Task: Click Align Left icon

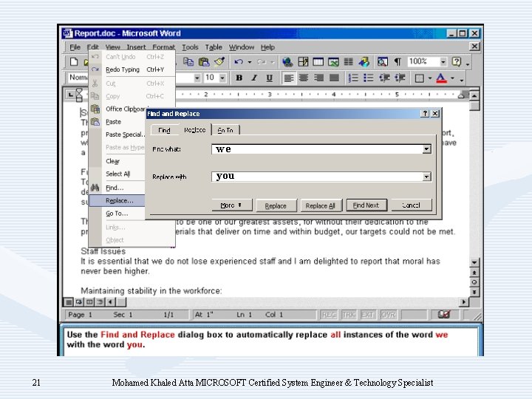Action: (x=288, y=78)
